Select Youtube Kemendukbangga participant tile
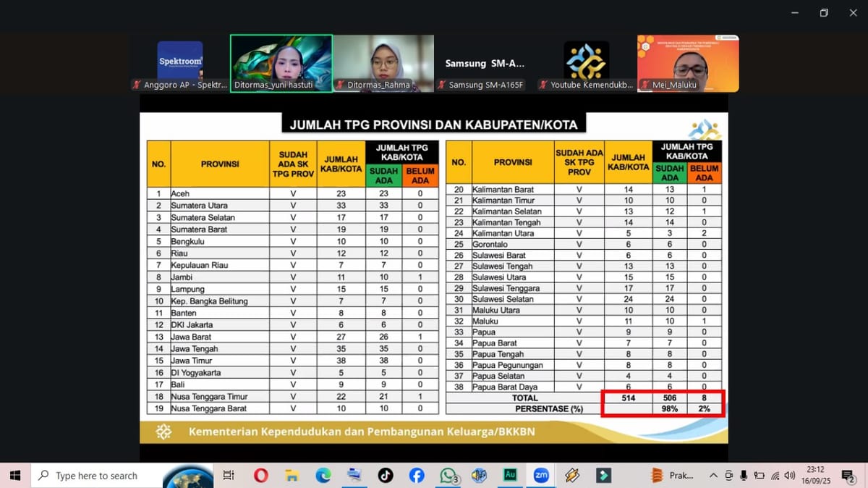 (x=587, y=63)
